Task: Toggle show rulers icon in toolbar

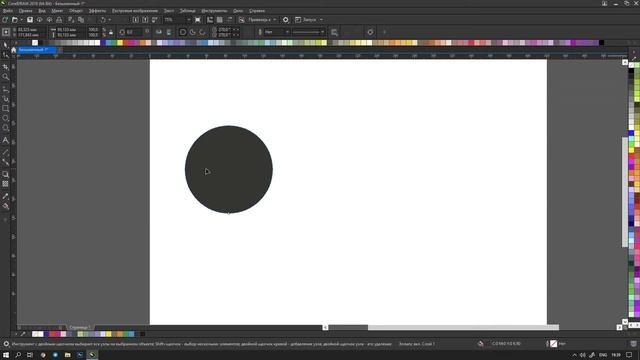Action: point(210,20)
